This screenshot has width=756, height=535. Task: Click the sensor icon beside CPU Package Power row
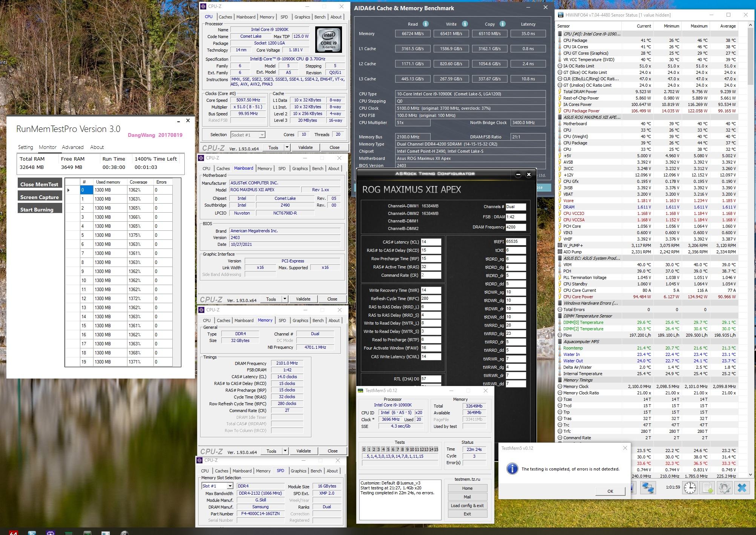[560, 111]
